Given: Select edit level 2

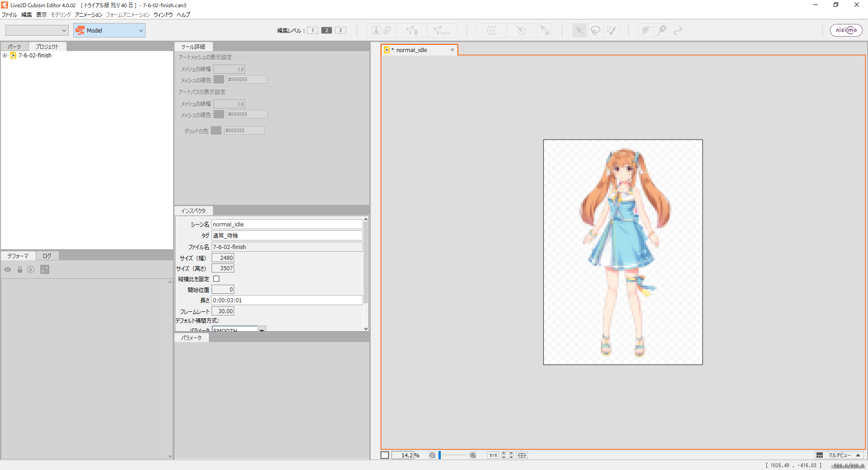Looking at the screenshot, I should (326, 30).
